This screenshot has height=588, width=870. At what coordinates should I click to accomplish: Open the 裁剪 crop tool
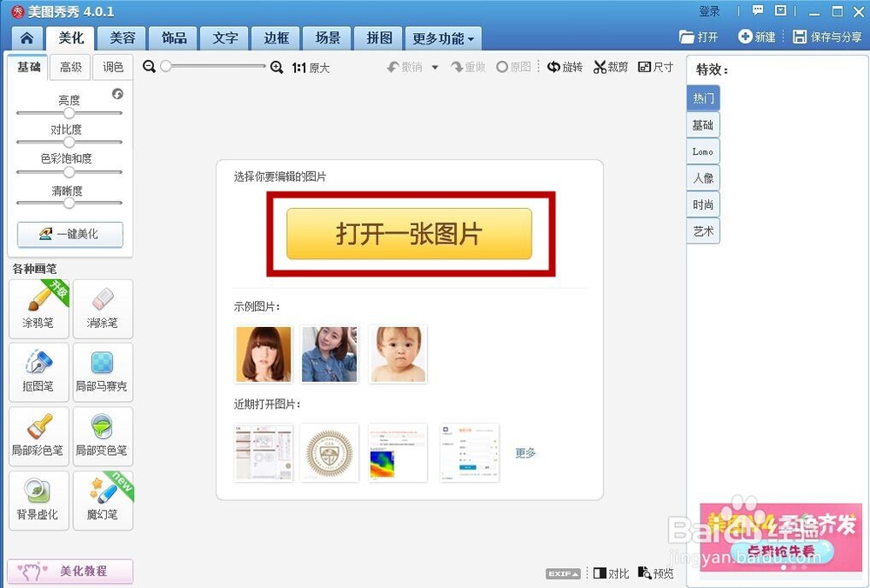coord(611,67)
